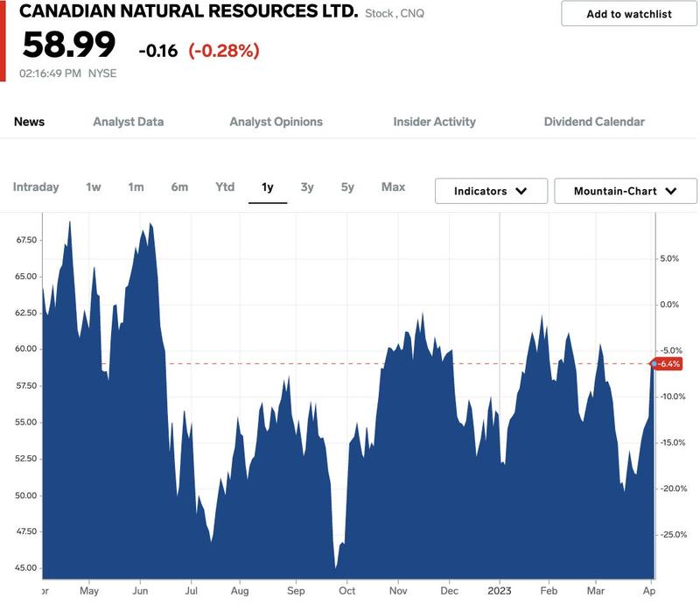Screen dimensions: 700x612
Task: Click the 50.00 y-axis label
Action: coord(26,495)
